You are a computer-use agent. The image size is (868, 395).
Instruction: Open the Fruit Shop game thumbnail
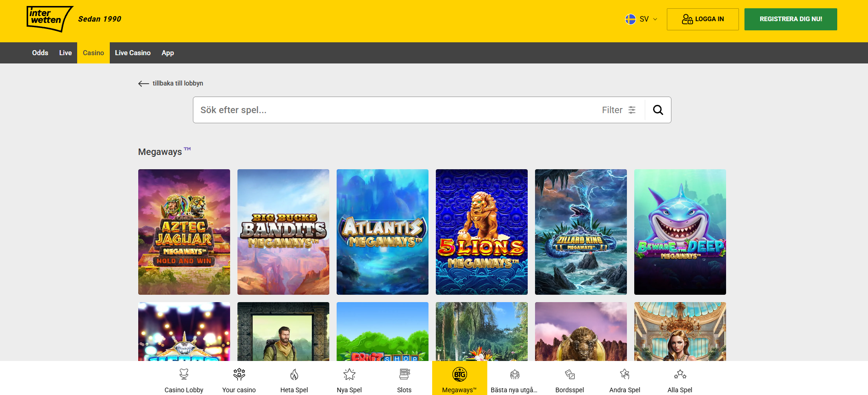(x=383, y=332)
